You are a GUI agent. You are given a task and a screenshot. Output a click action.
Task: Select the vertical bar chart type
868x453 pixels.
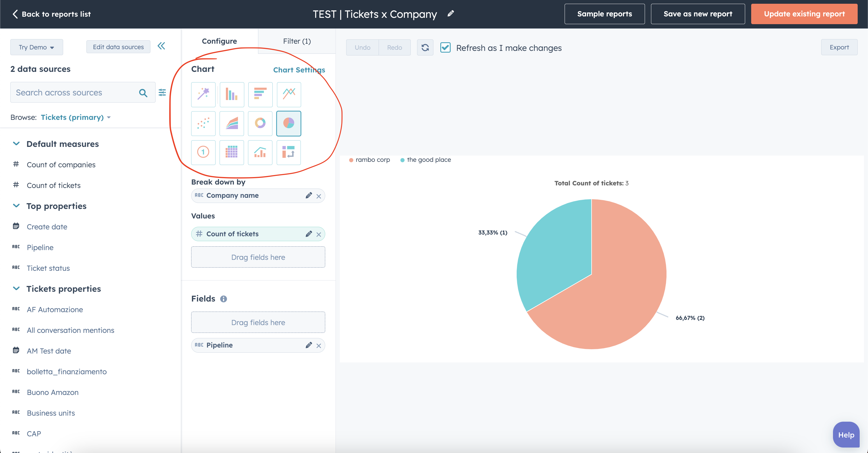click(231, 95)
